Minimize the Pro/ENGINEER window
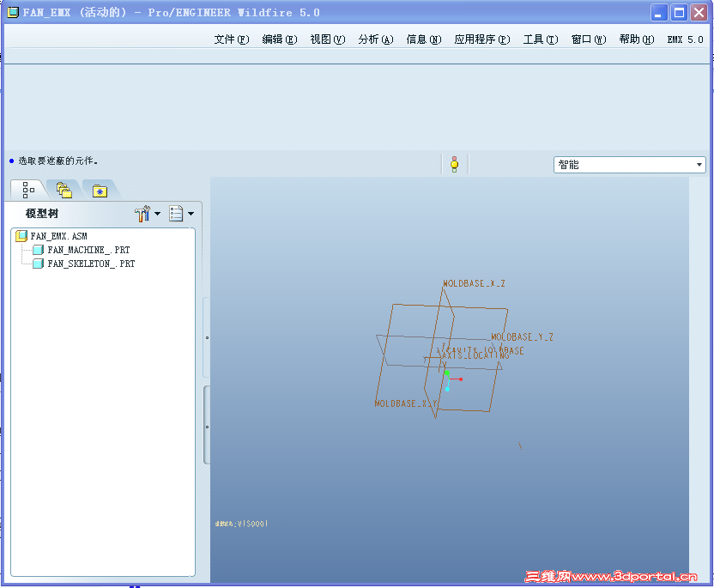Screen dimensions: 714x588 click(x=658, y=12)
